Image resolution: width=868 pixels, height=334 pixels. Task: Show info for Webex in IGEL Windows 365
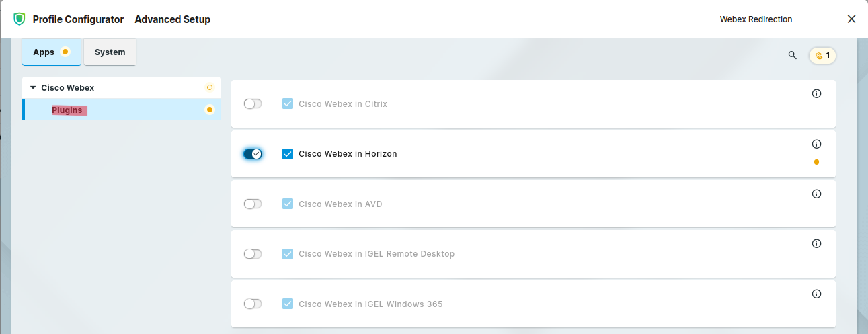(x=816, y=294)
